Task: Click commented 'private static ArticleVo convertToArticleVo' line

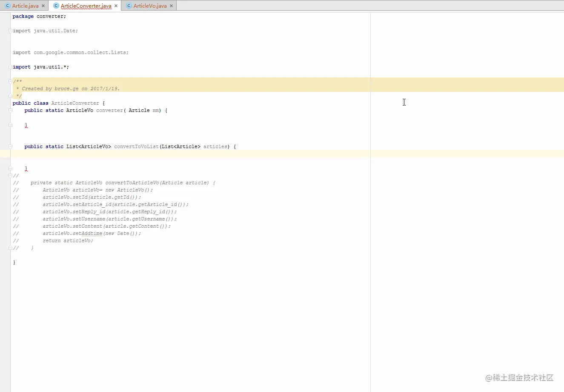Action: [x=123, y=183]
